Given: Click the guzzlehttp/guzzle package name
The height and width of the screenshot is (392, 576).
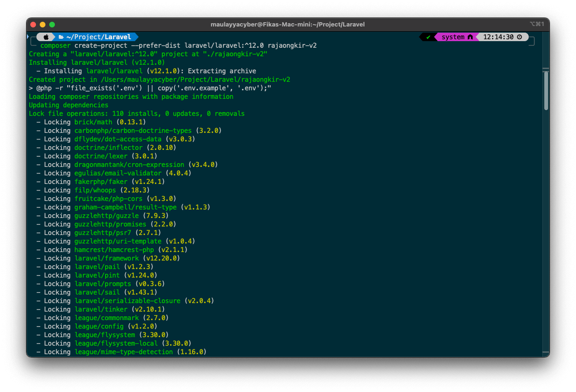Looking at the screenshot, I should [106, 216].
